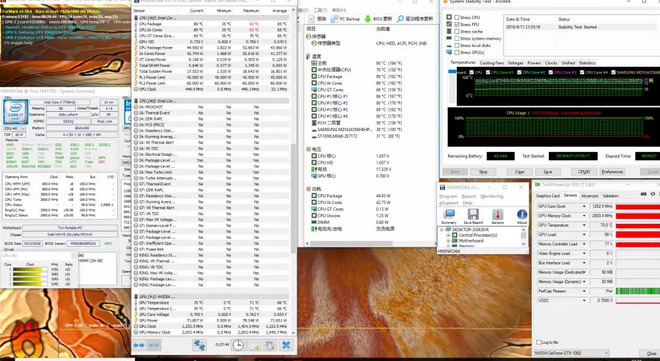Click the sensor window vertical scrollbar
660x361 pixels.
(x=293, y=198)
